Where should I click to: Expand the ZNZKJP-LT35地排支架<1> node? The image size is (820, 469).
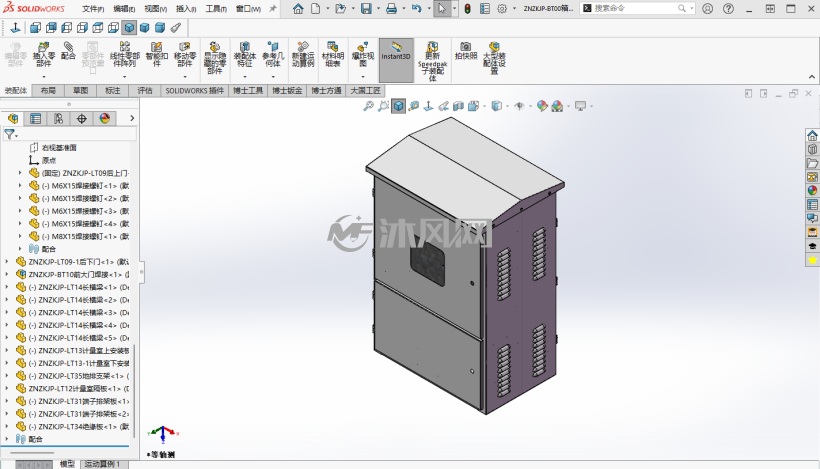(7, 375)
